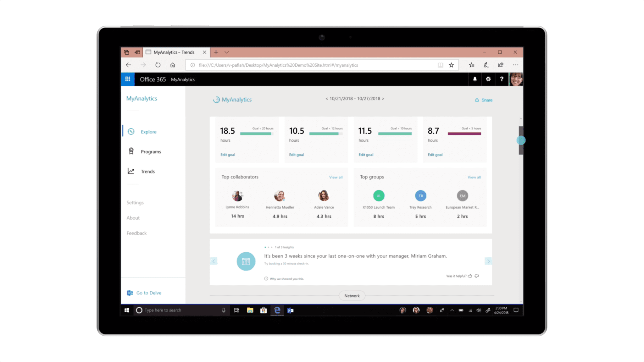Click the 18.5 hours progress bar
The height and width of the screenshot is (362, 644).
click(x=257, y=134)
